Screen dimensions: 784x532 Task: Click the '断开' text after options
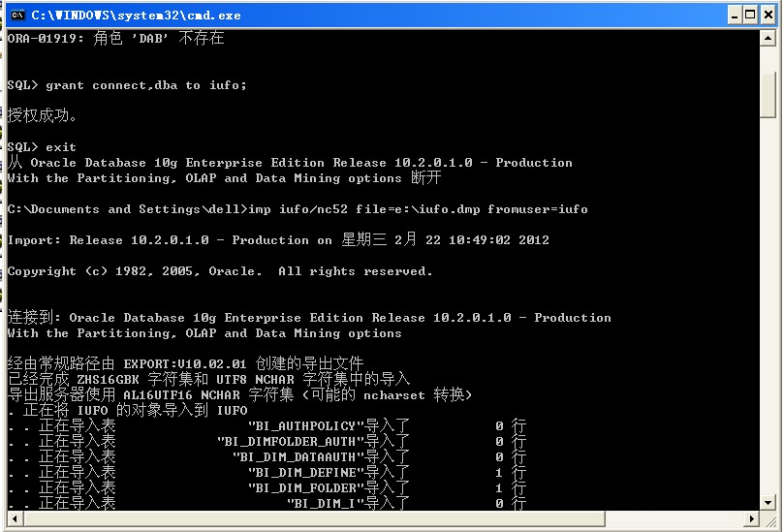pyautogui.click(x=426, y=178)
